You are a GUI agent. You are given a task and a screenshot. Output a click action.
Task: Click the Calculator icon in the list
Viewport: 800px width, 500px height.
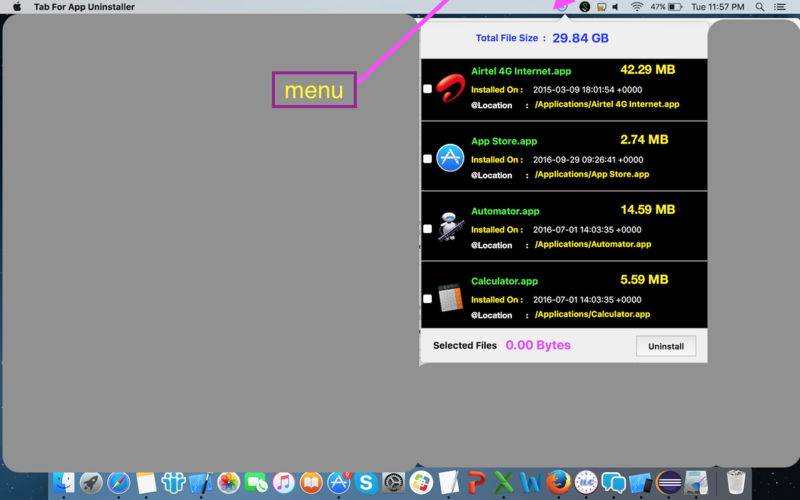tap(451, 298)
